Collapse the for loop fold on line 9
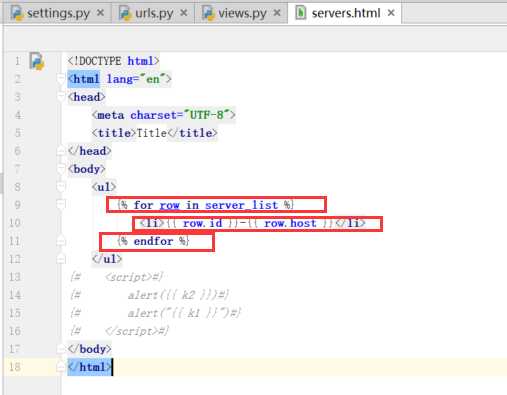Image resolution: width=507 pixels, height=395 pixels. (x=61, y=204)
